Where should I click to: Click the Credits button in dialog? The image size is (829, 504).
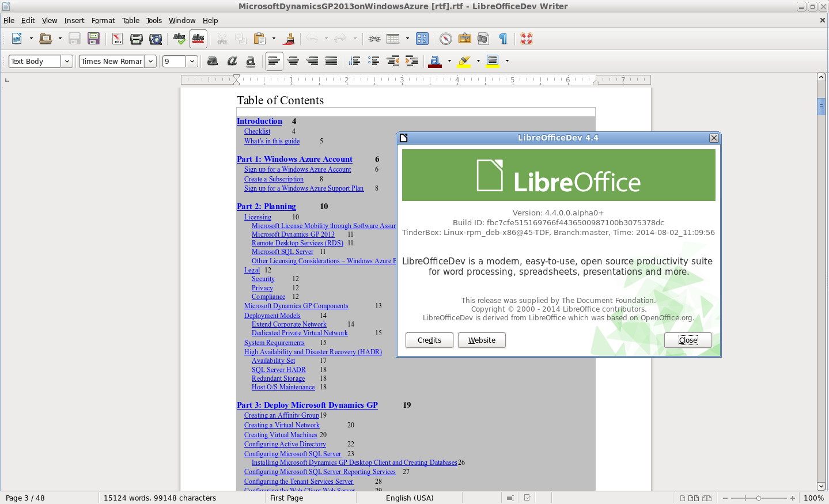point(429,340)
